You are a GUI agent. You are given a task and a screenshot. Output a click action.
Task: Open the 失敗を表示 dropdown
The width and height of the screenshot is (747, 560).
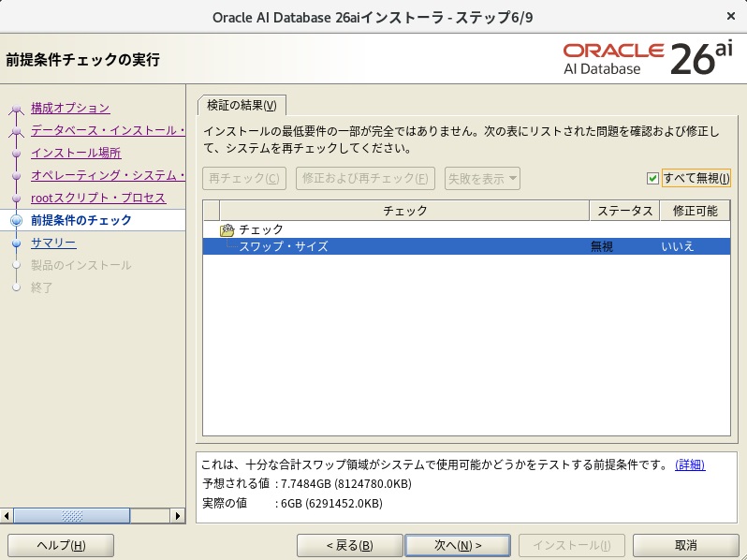point(482,179)
